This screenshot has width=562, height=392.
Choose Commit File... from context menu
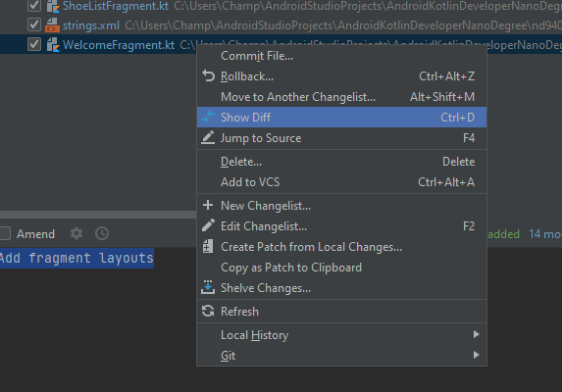341,56
